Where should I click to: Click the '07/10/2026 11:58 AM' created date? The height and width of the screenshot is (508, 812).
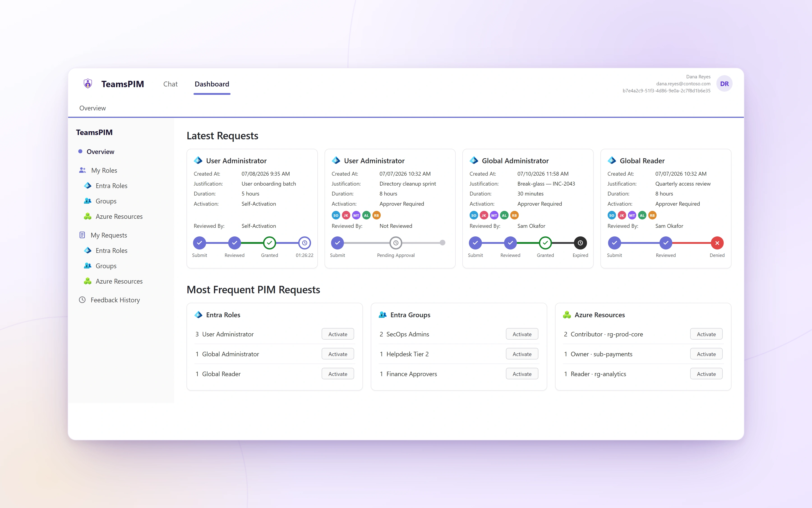tap(542, 174)
